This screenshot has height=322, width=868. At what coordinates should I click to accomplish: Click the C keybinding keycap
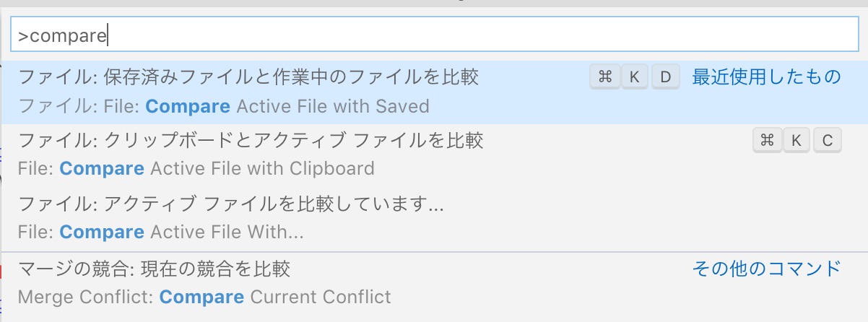click(x=828, y=140)
